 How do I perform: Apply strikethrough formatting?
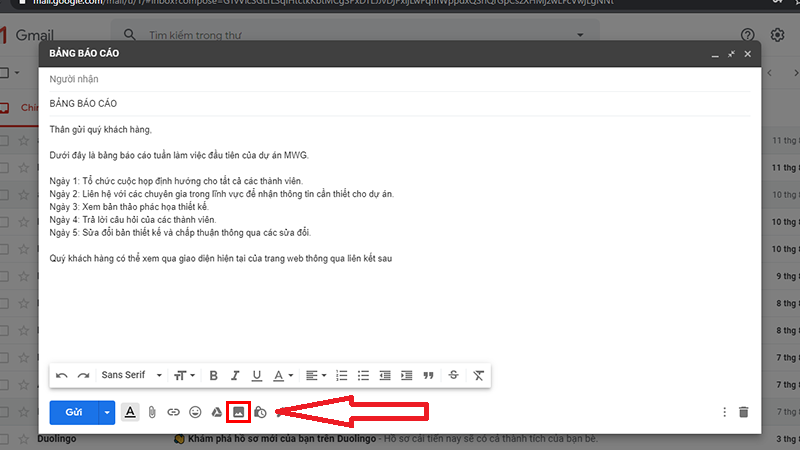click(453, 375)
